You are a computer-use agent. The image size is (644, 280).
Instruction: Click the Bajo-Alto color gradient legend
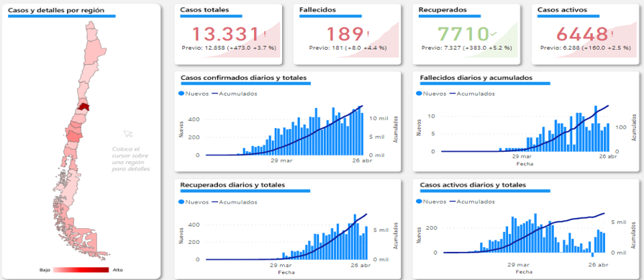point(81,270)
